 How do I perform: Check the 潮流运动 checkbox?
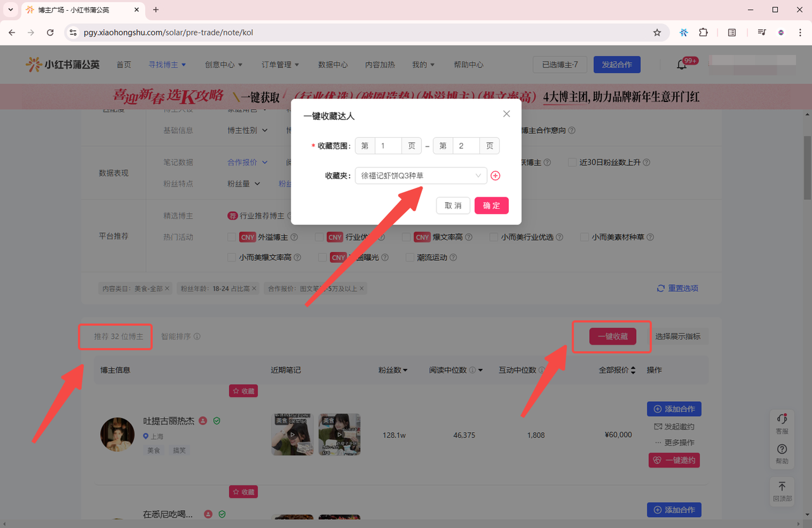pyautogui.click(x=410, y=258)
